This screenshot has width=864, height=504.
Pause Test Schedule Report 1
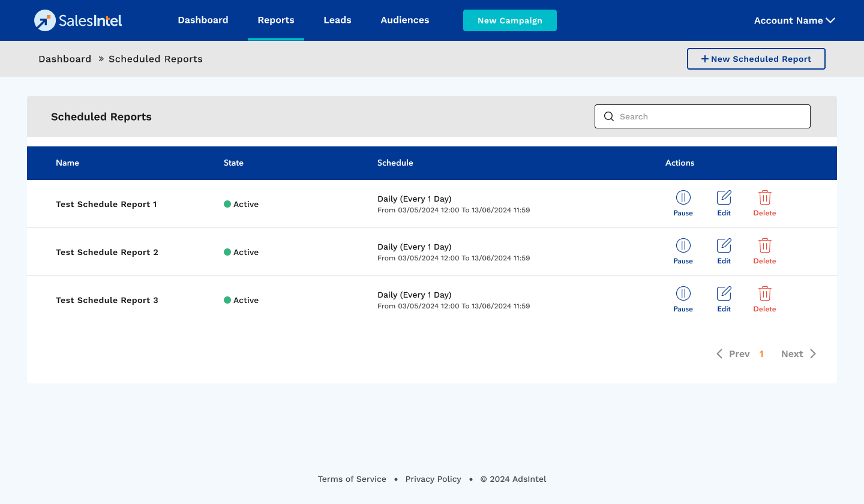click(x=683, y=203)
